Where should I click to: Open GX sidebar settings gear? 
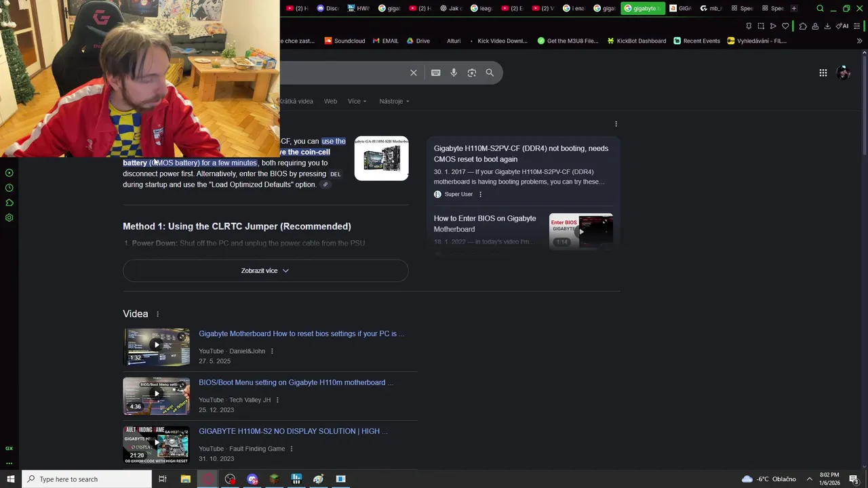(9, 218)
